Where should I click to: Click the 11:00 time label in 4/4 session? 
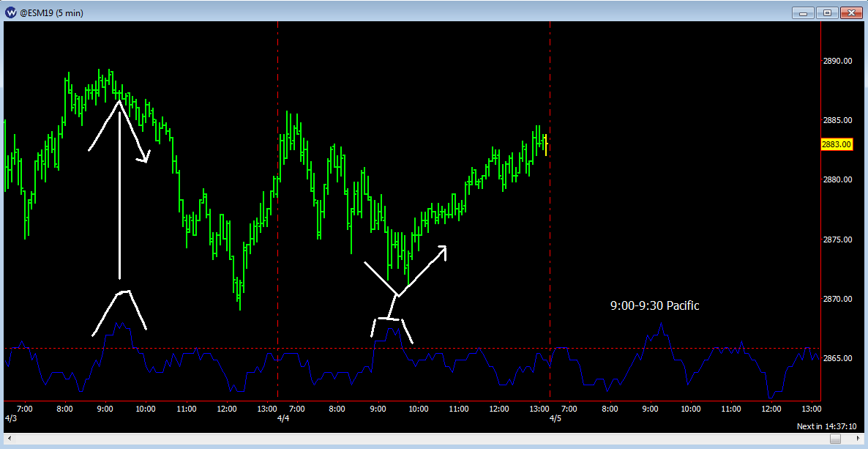click(459, 409)
